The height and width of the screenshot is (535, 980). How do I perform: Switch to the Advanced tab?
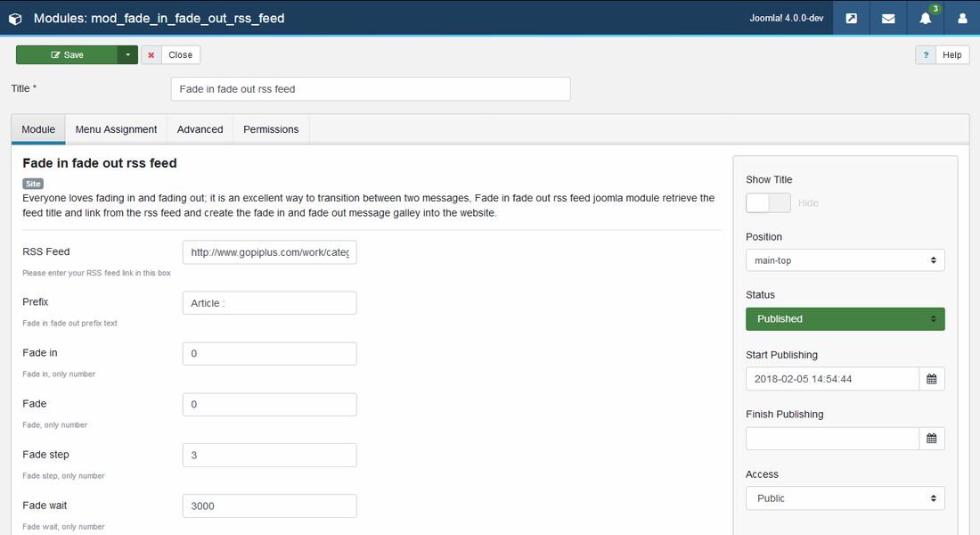(x=200, y=129)
